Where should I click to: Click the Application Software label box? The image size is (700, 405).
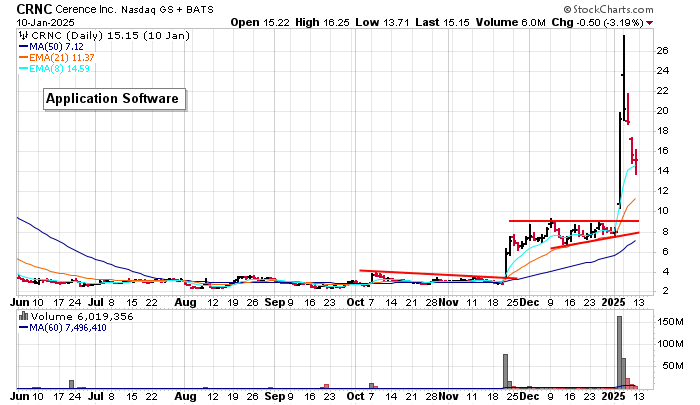(x=114, y=99)
